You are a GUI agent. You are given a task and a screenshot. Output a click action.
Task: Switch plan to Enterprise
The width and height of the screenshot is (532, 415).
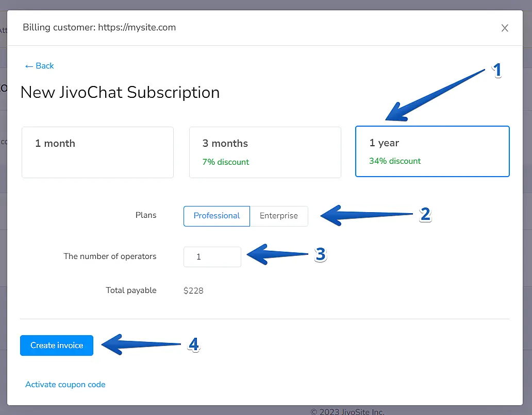pyautogui.click(x=278, y=216)
